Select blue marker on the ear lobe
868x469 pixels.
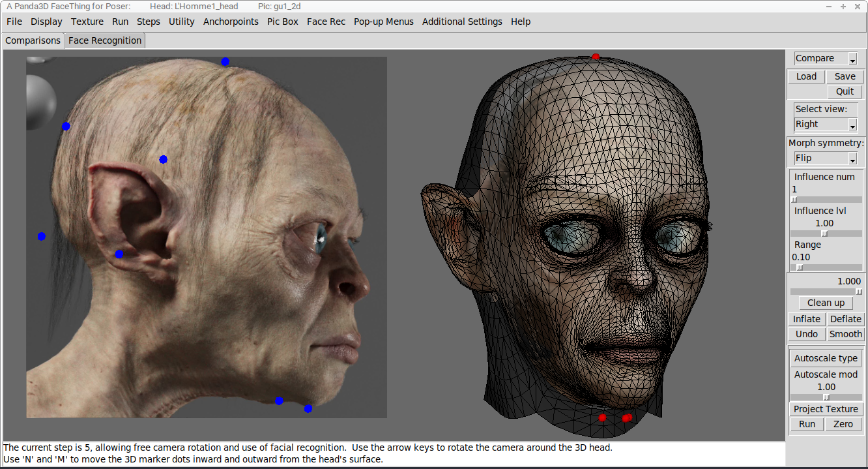119,254
